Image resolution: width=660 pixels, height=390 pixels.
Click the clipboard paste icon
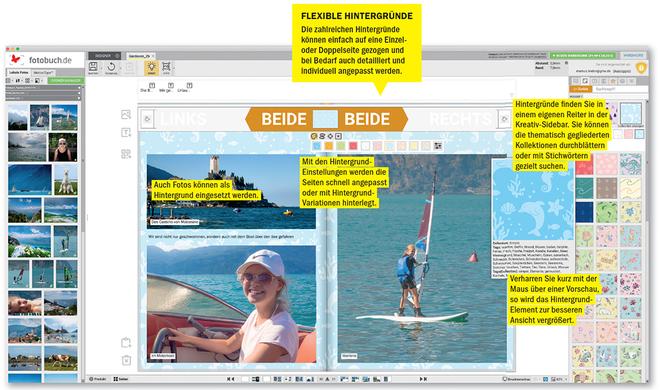126,342
